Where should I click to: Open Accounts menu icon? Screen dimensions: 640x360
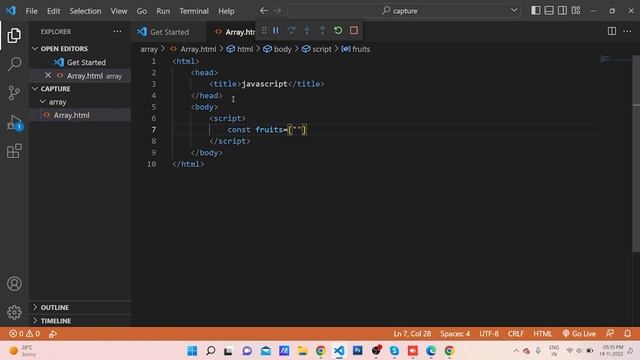[14, 284]
